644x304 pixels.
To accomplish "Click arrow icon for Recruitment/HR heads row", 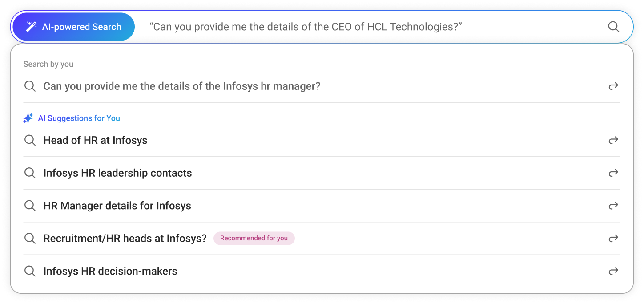I will (613, 239).
